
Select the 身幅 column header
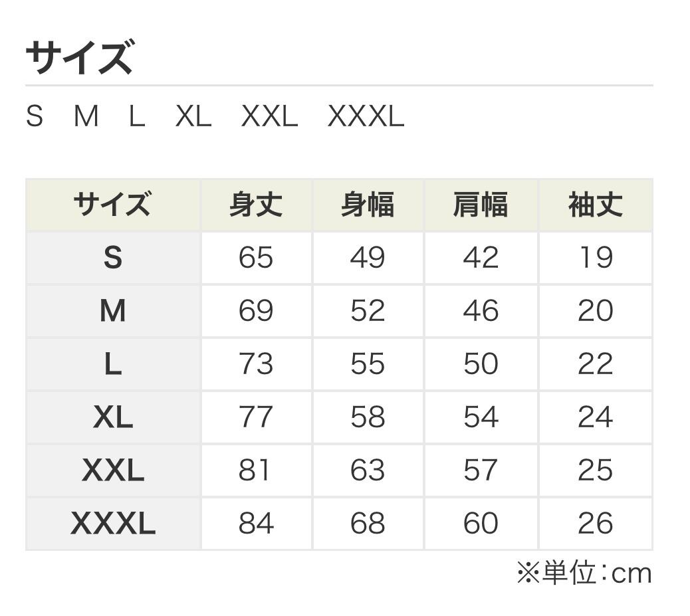(368, 205)
